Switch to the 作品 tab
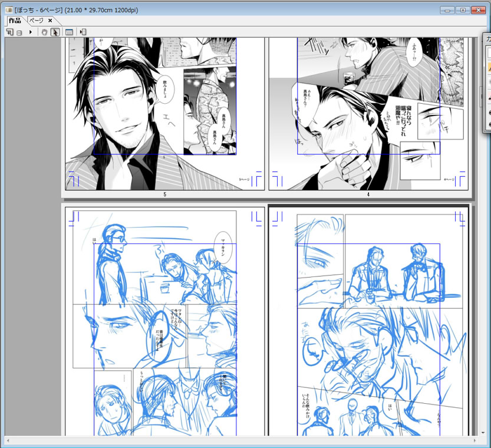Viewport: 491px width, 448px height. tap(15, 21)
